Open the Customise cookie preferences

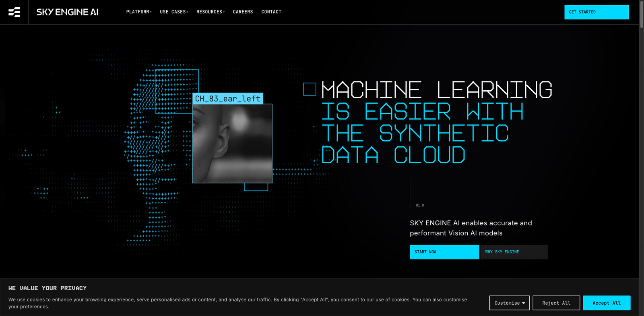click(x=509, y=303)
